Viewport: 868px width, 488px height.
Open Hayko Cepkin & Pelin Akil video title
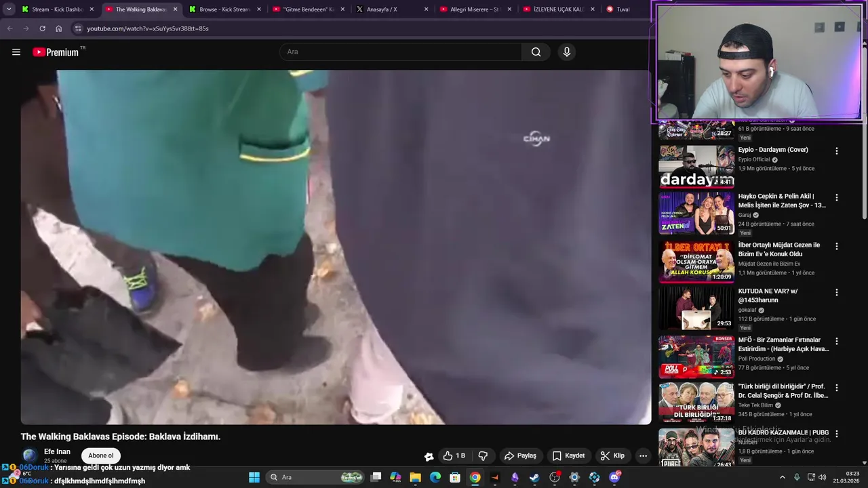coord(782,201)
